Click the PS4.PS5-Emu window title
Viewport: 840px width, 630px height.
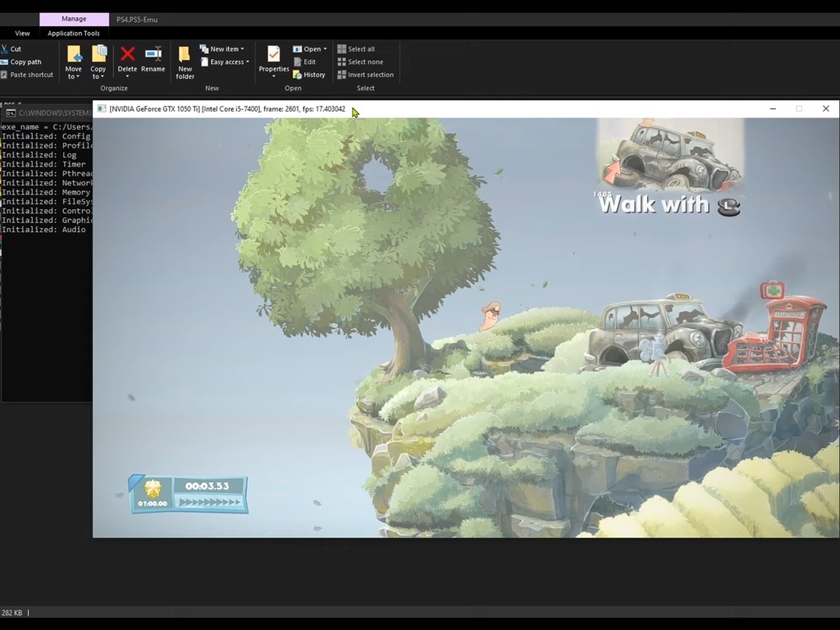click(137, 20)
